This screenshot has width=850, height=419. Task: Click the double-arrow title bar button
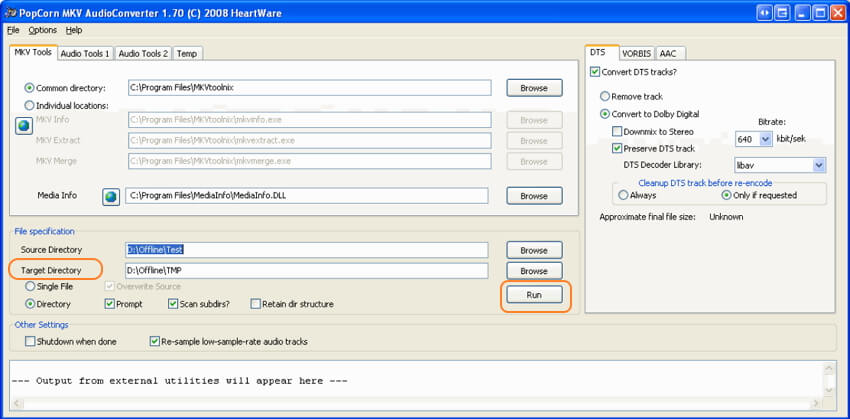(765, 13)
